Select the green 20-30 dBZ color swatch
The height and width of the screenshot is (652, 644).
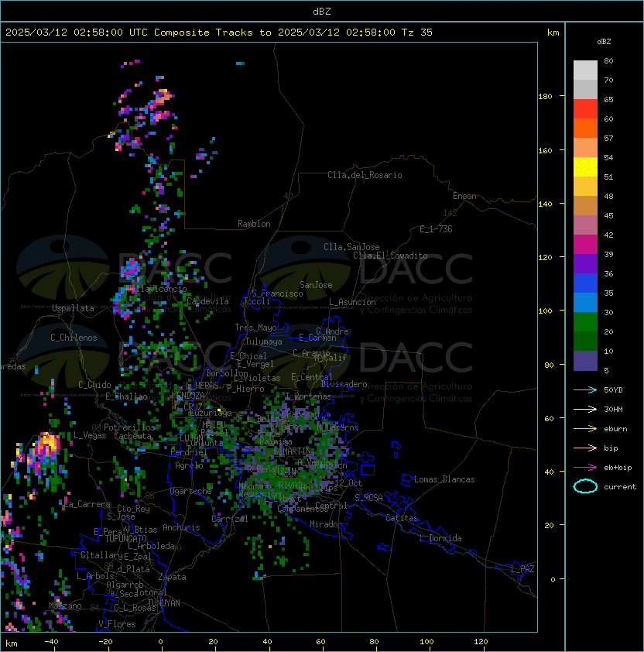[x=585, y=322]
